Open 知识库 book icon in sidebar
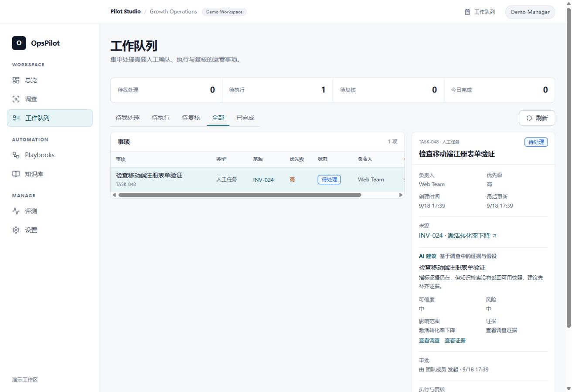The width and height of the screenshot is (572, 392). tap(16, 174)
